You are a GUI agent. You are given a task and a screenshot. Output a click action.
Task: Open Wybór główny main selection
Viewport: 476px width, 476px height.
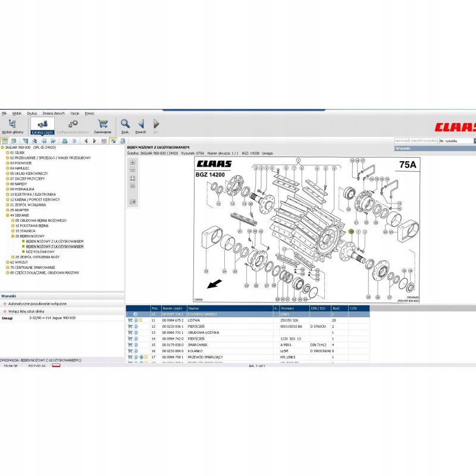[12, 127]
